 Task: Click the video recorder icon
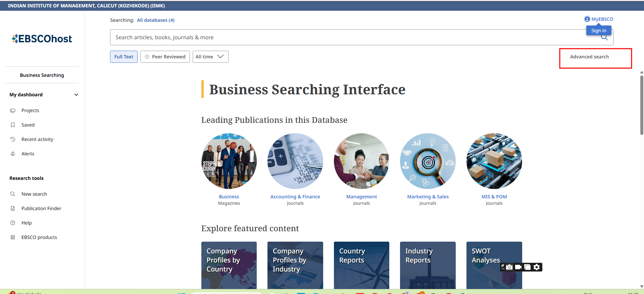click(518, 267)
